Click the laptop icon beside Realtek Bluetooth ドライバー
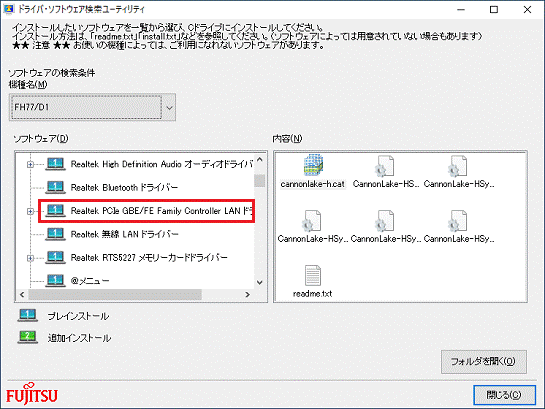The width and height of the screenshot is (545, 409). [55, 187]
